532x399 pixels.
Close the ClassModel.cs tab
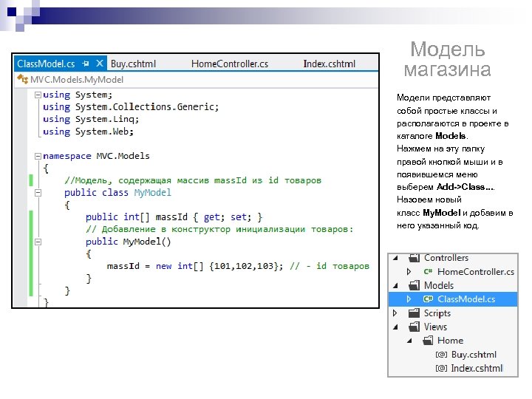pos(100,63)
